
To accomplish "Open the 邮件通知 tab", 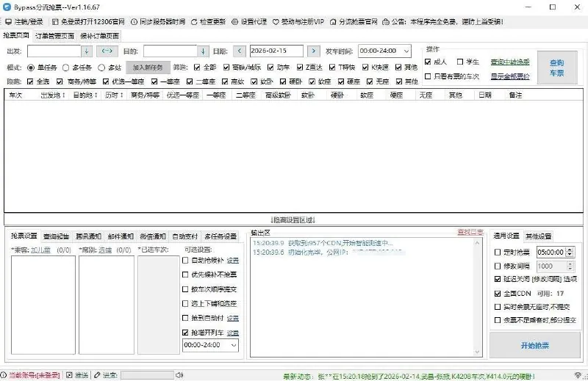I will (x=121, y=236).
